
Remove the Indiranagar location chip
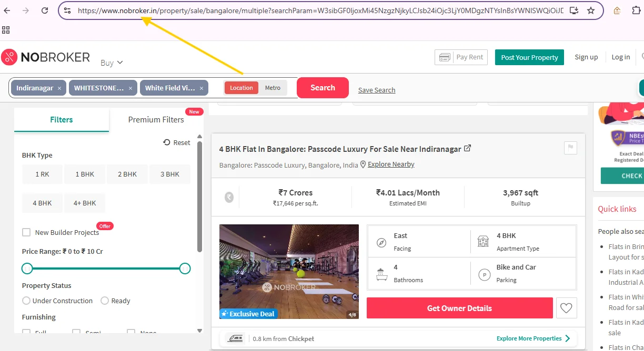tap(59, 88)
